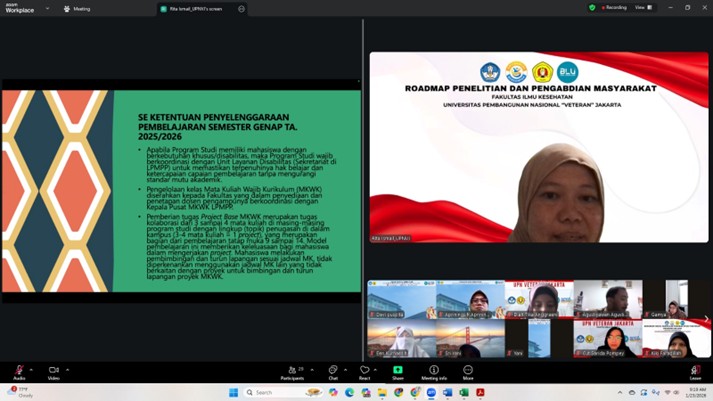
Task: Open Meeting info
Action: [x=434, y=372]
